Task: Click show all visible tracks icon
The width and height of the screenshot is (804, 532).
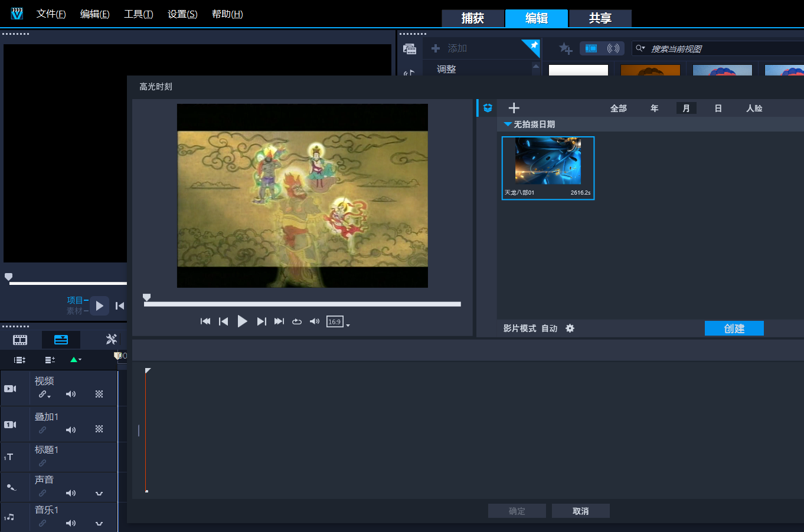Action: [x=19, y=360]
